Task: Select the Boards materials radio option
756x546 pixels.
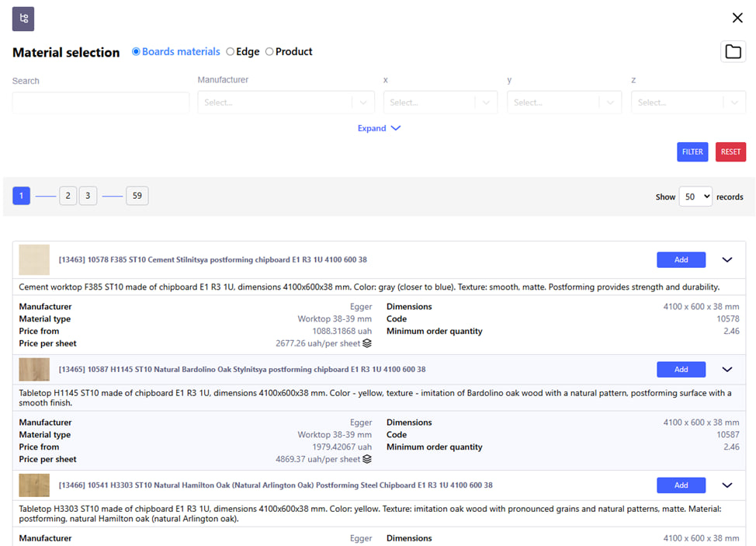Action: (137, 52)
